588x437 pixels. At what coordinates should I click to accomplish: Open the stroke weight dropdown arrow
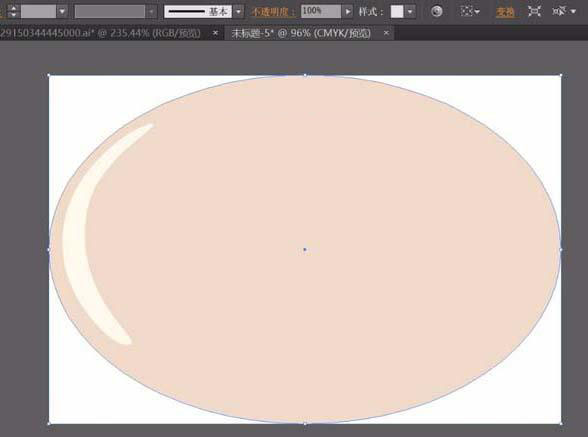pyautogui.click(x=62, y=12)
